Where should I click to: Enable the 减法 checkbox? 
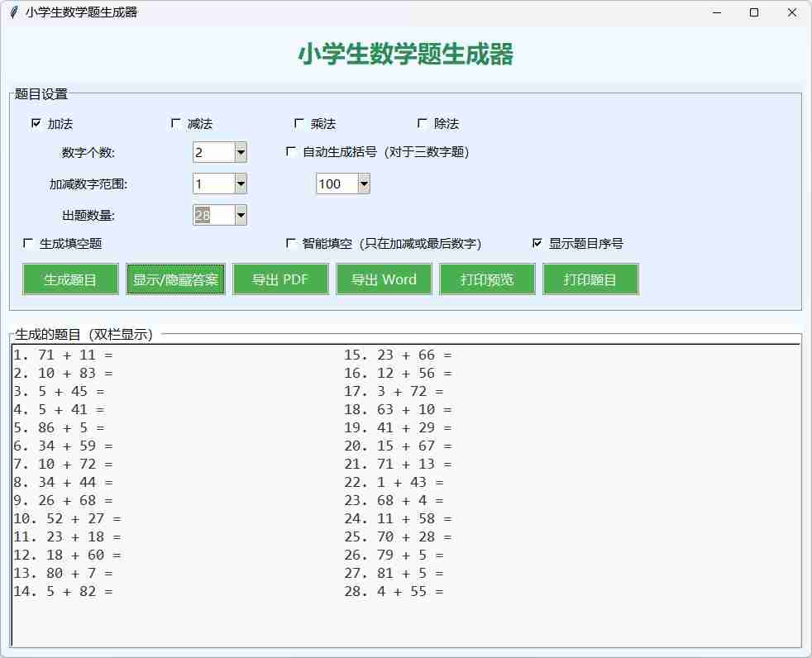click(x=176, y=123)
